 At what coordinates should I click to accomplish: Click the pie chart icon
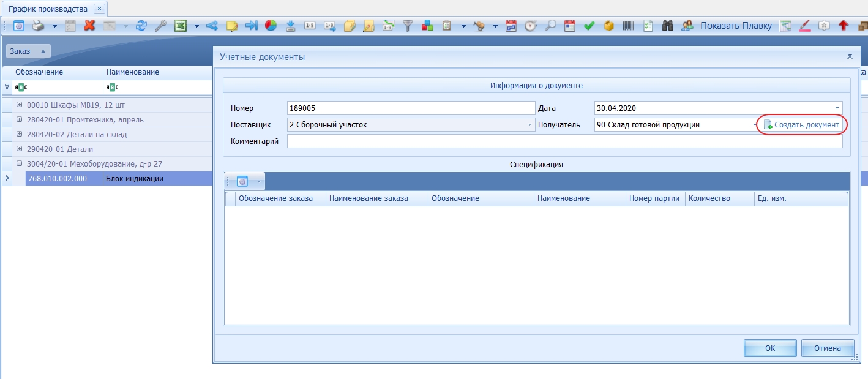pos(271,26)
